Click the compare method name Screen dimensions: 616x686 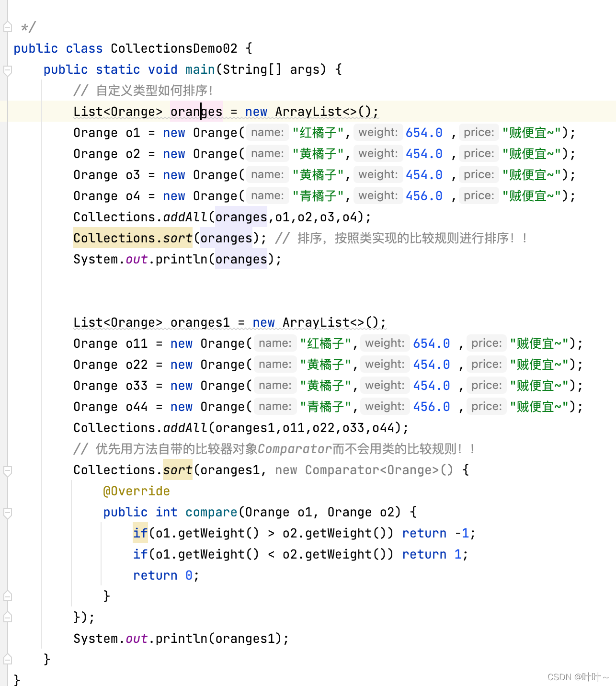[211, 512]
